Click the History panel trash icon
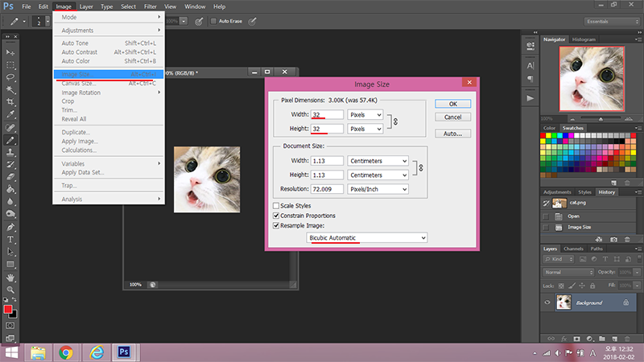 (627, 239)
